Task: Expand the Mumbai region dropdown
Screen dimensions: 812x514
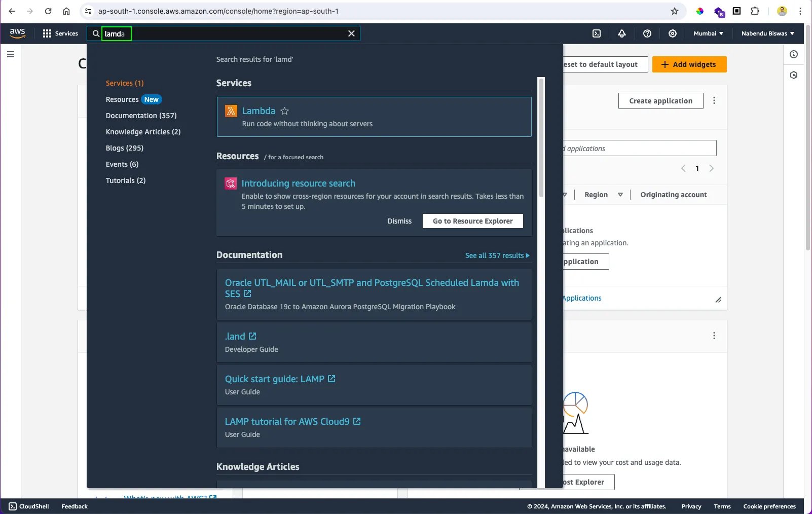Action: [x=708, y=33]
